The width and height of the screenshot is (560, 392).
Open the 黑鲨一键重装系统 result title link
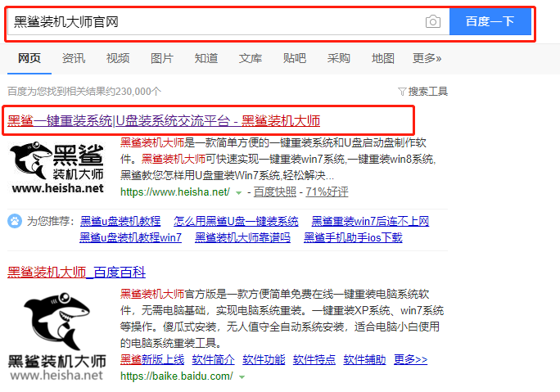164,120
